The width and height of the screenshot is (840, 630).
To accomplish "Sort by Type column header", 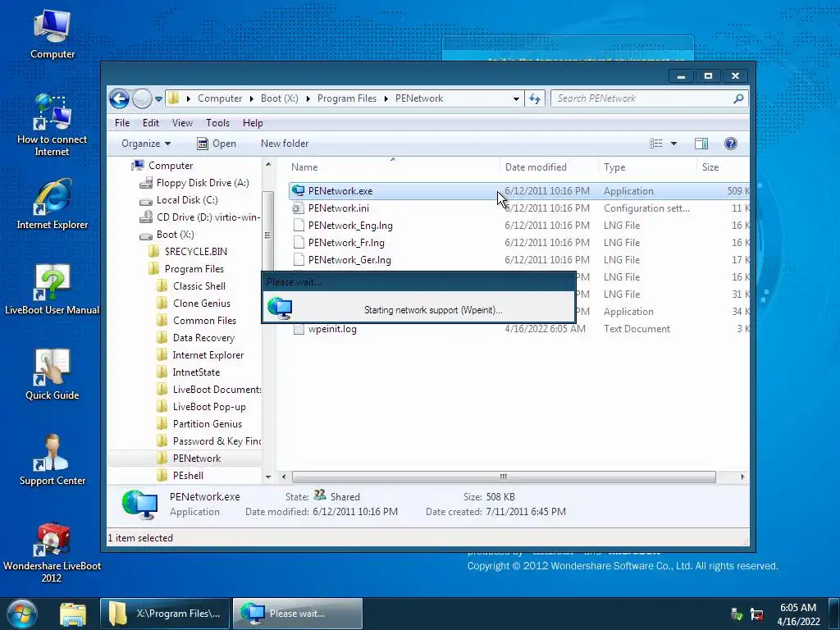I will [x=647, y=167].
